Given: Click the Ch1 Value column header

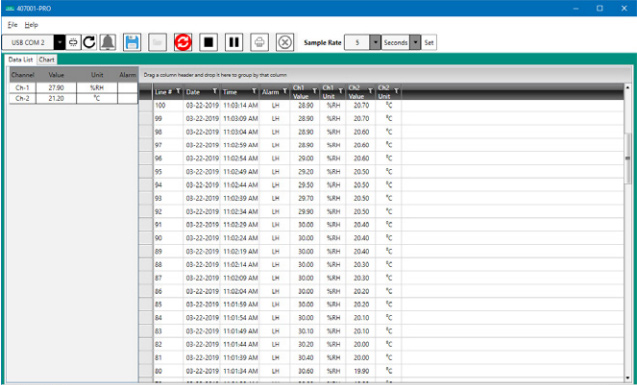Looking at the screenshot, I should pyautogui.click(x=301, y=92).
